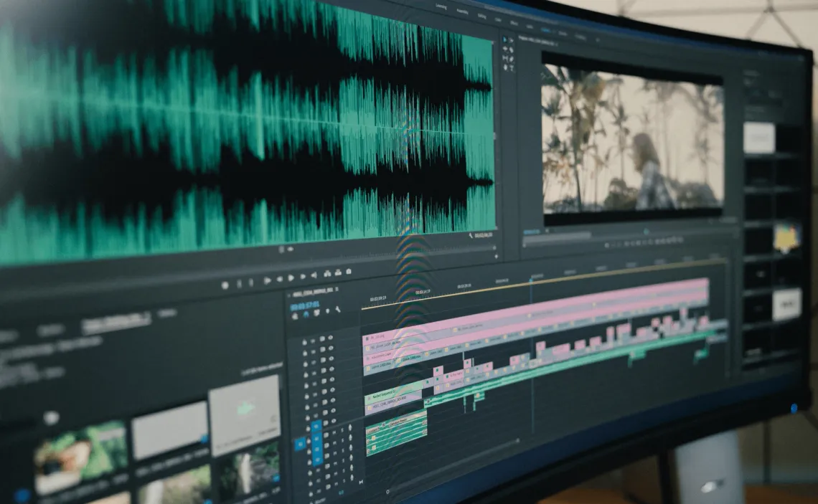
Task: Toggle eye visibility on top video track
Action: [x=330, y=338]
